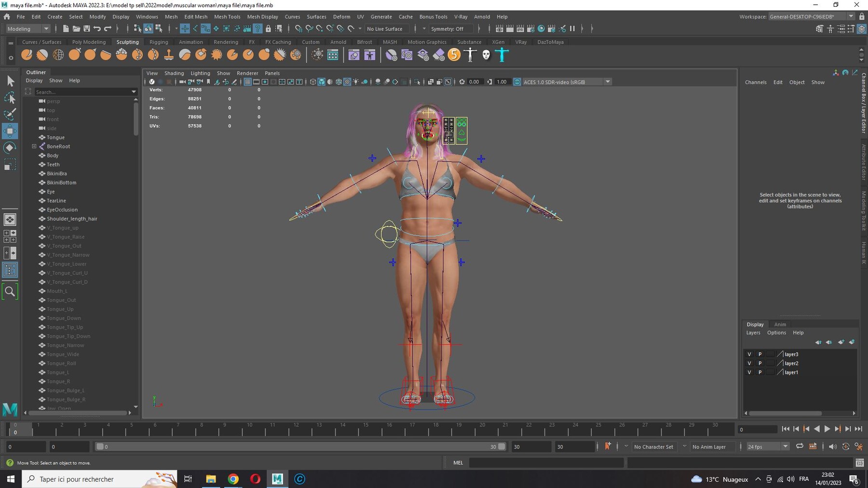Open the Outliner search filter dropdown arrow
This screenshot has height=488, width=868.
[134, 92]
